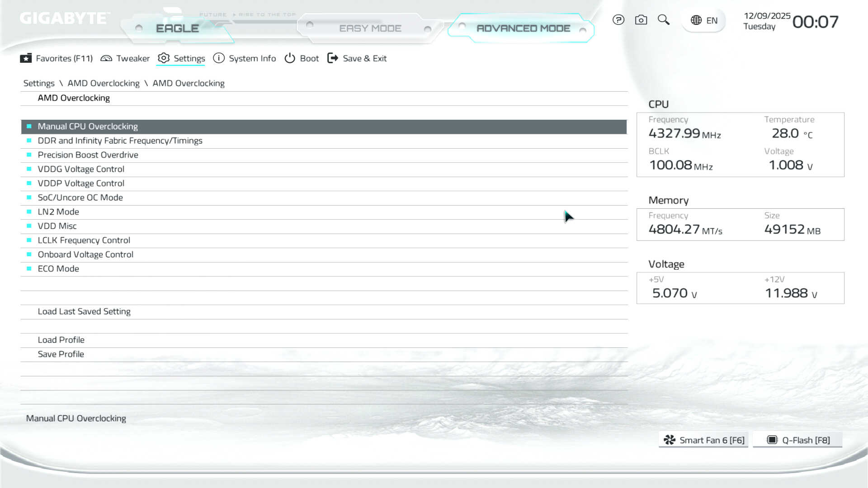Open the search magnifier icon
This screenshot has height=488, width=868.
tap(663, 20)
